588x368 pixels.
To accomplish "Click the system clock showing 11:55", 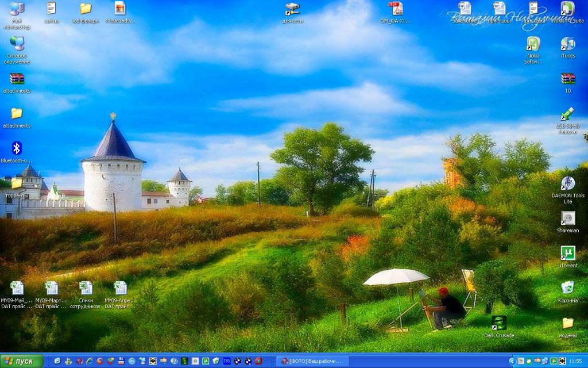I will (575, 361).
